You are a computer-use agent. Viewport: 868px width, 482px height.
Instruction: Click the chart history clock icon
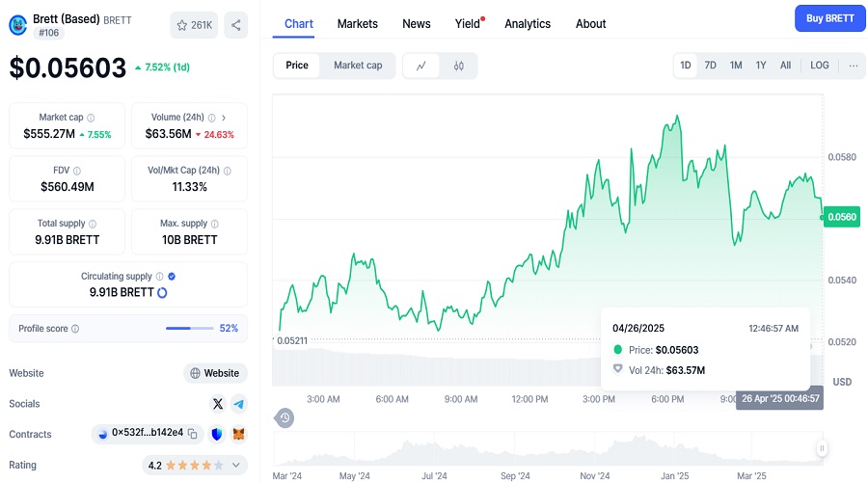tap(285, 417)
